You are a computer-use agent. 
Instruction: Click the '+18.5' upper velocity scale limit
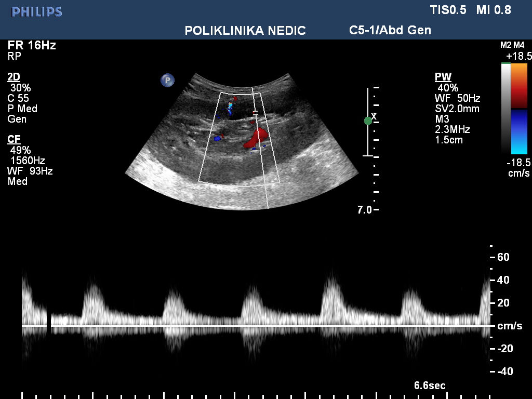pos(519,56)
